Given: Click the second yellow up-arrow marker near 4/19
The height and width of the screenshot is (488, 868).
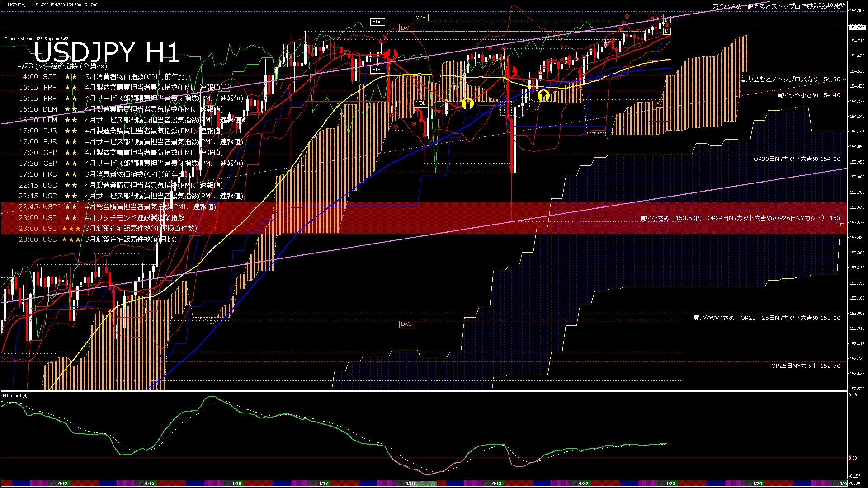Looking at the screenshot, I should (543, 95).
